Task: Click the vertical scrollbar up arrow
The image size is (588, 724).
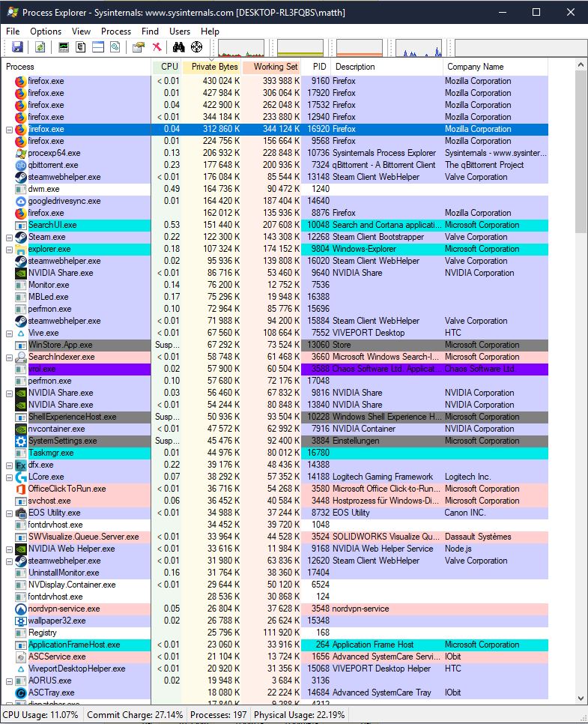Action: pos(581,66)
